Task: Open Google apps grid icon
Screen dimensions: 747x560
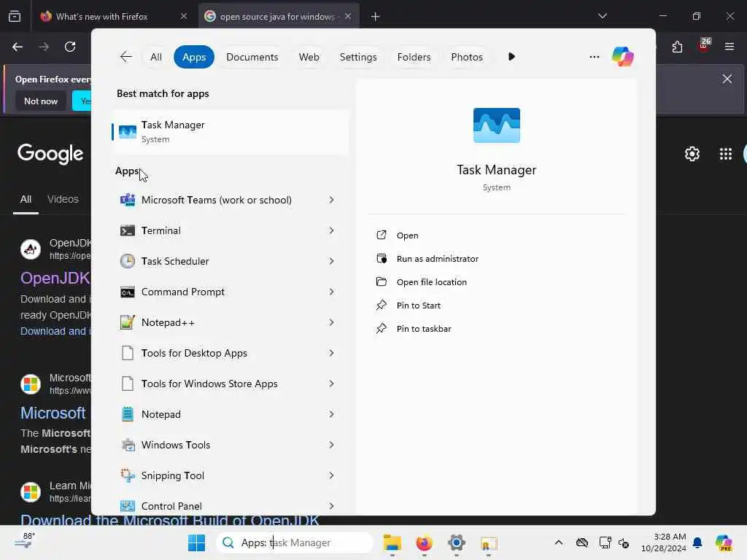Action: 726,154
